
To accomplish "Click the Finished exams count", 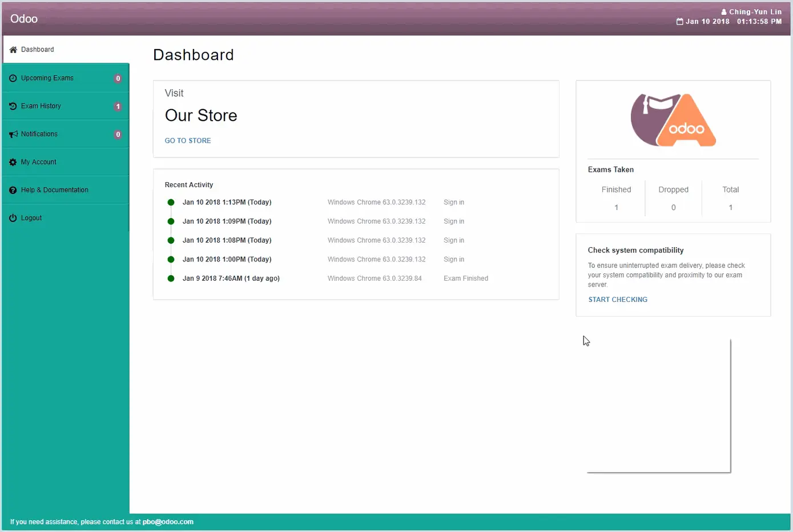I will tap(616, 208).
